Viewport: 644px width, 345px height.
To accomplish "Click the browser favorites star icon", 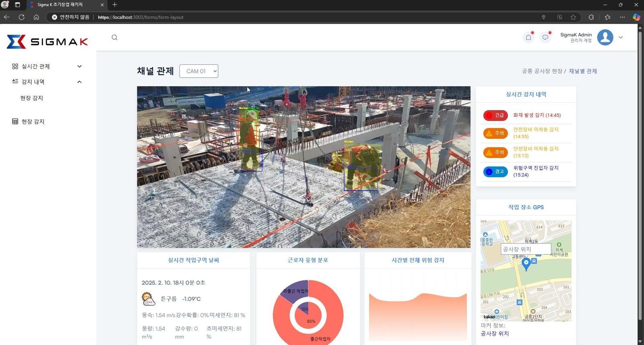I will (x=573, y=17).
